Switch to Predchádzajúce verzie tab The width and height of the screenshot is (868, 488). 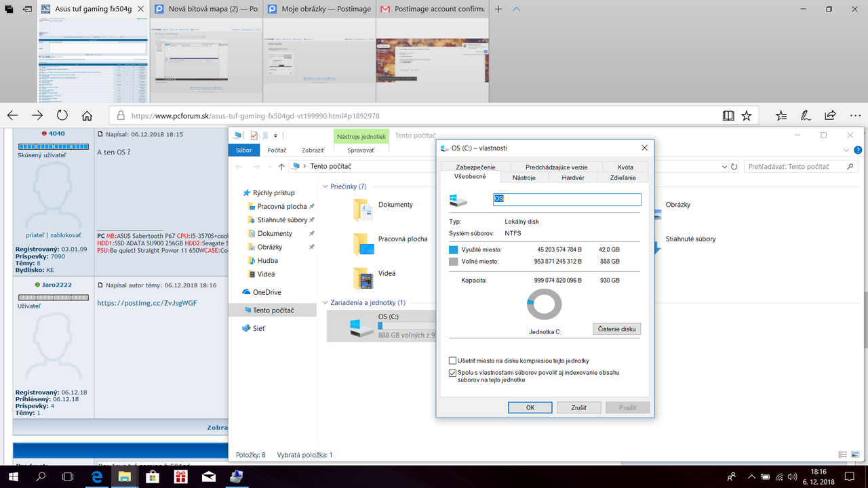coord(556,167)
